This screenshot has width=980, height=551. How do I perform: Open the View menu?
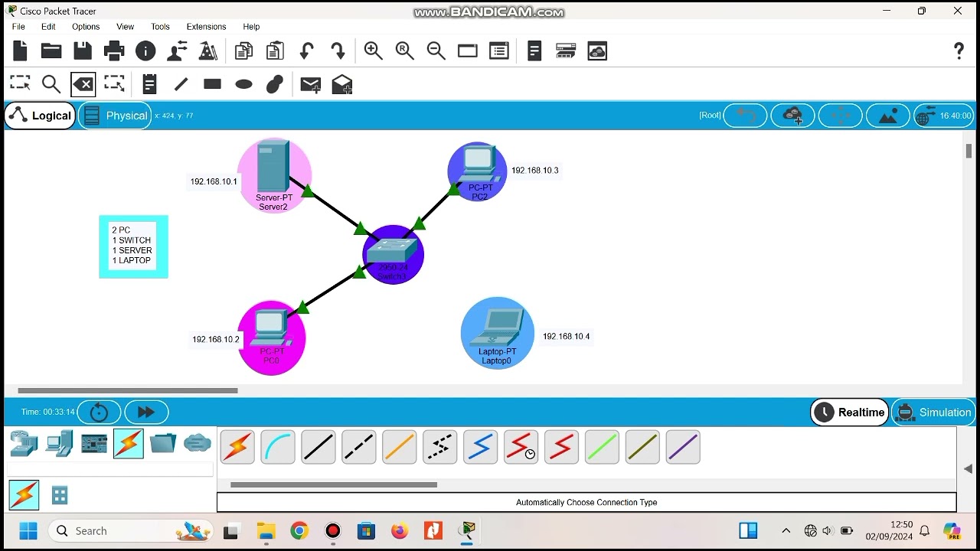pos(125,26)
